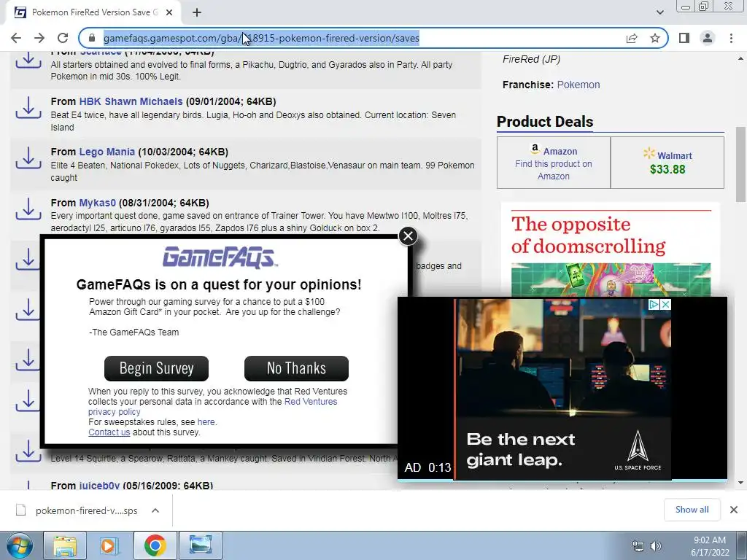Share this page icon in address bar
747x560 pixels.
pos(632,38)
